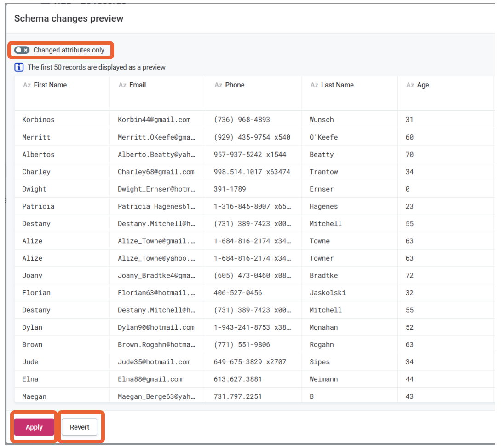Select the Age value 72 for Joany Bradtke
Image resolution: width=501 pixels, height=448 pixels.
(x=409, y=275)
